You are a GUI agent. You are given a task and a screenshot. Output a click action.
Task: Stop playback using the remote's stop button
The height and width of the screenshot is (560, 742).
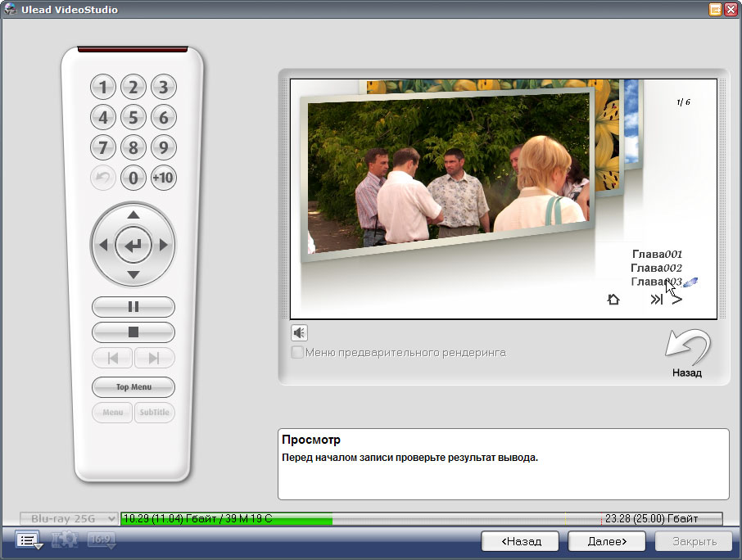[x=133, y=332]
